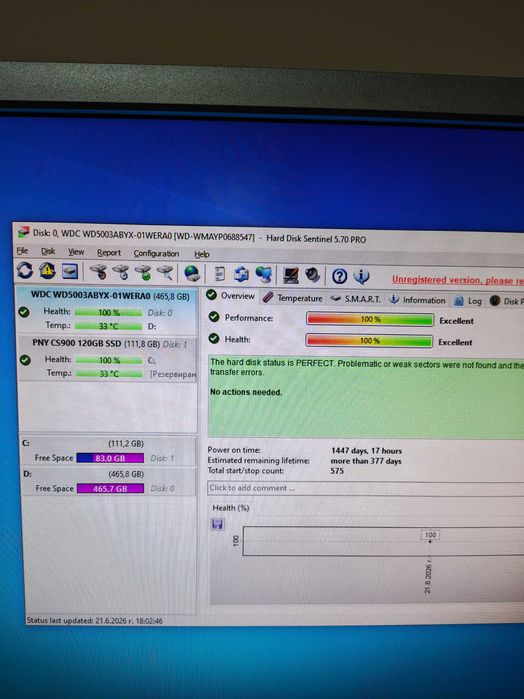The image size is (524, 699).
Task: Click the yellow warning alert toolbar icon
Action: coord(47,271)
